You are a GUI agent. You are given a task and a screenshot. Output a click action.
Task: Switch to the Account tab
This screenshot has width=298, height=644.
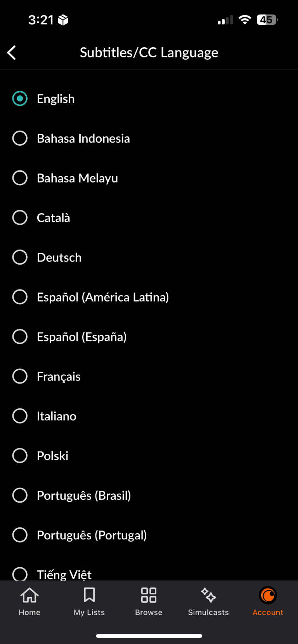[x=268, y=601]
